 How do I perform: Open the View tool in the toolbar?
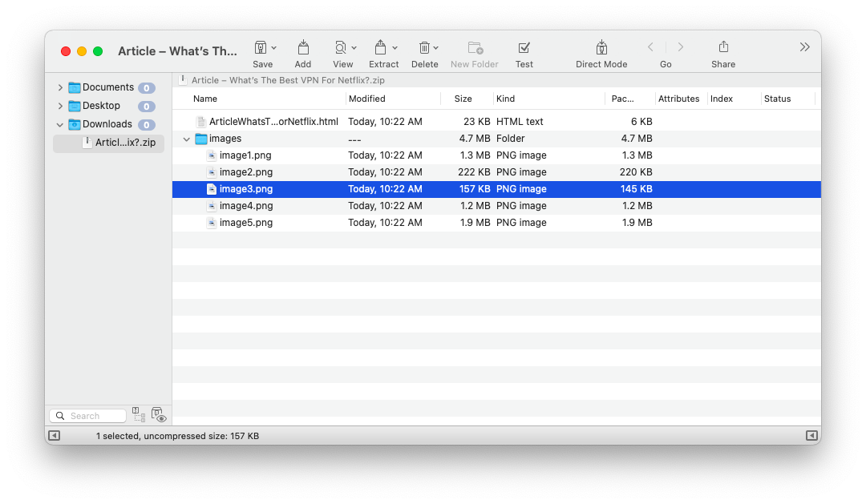coord(340,48)
